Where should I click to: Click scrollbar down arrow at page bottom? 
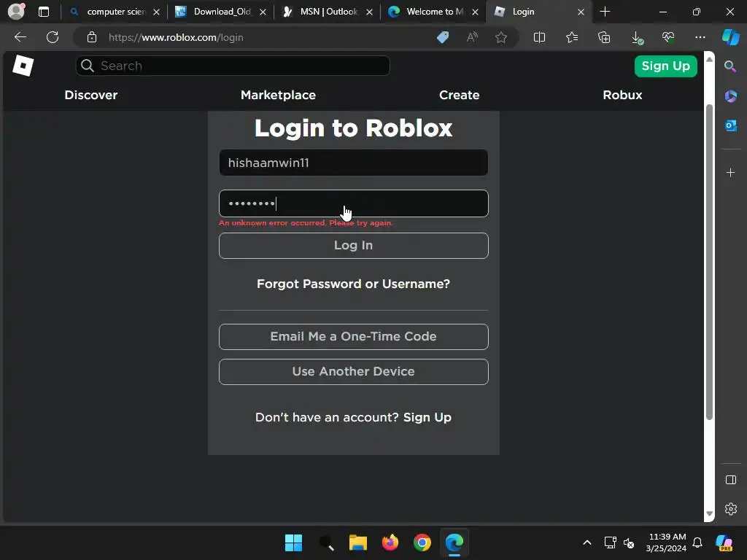[709, 514]
